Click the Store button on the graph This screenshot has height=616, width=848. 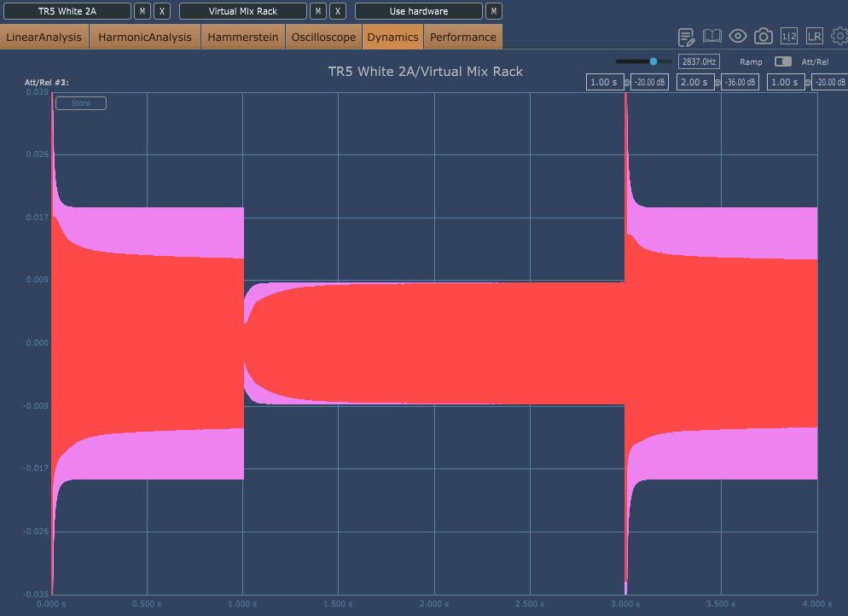pos(81,103)
